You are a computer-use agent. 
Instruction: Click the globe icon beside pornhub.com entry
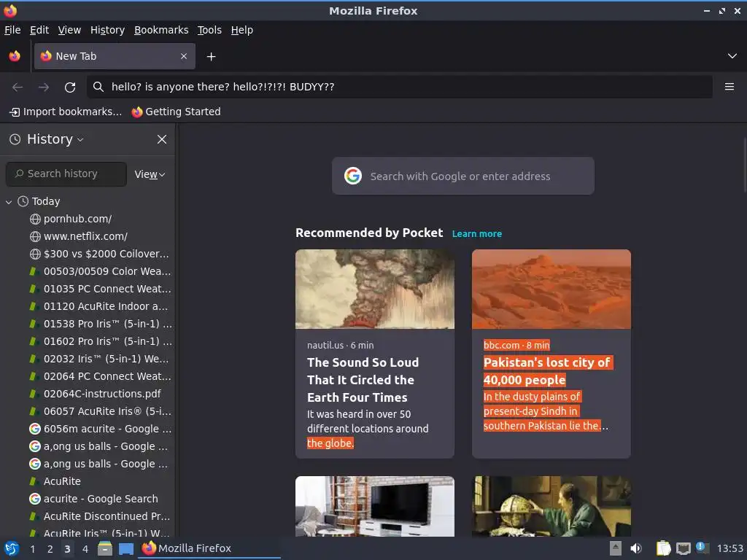(x=35, y=219)
